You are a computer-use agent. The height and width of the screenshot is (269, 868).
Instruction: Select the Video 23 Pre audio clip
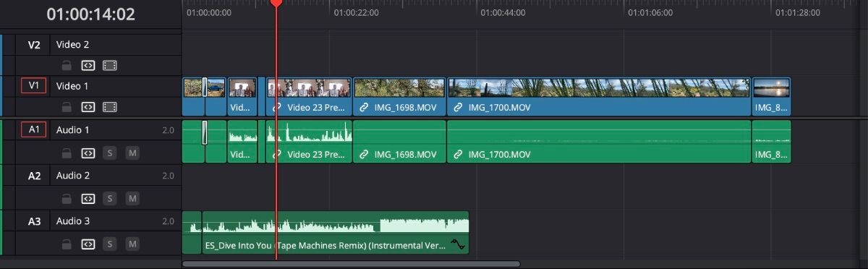coord(309,142)
